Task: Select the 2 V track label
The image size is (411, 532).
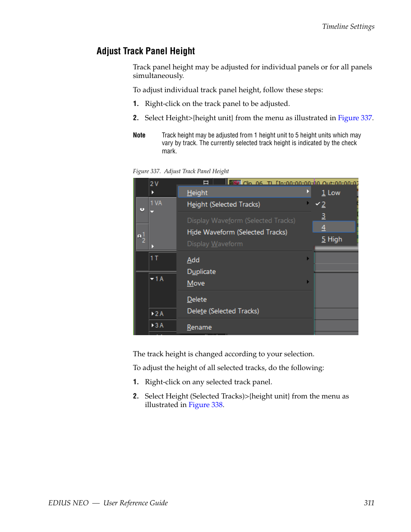Action: 154,184
